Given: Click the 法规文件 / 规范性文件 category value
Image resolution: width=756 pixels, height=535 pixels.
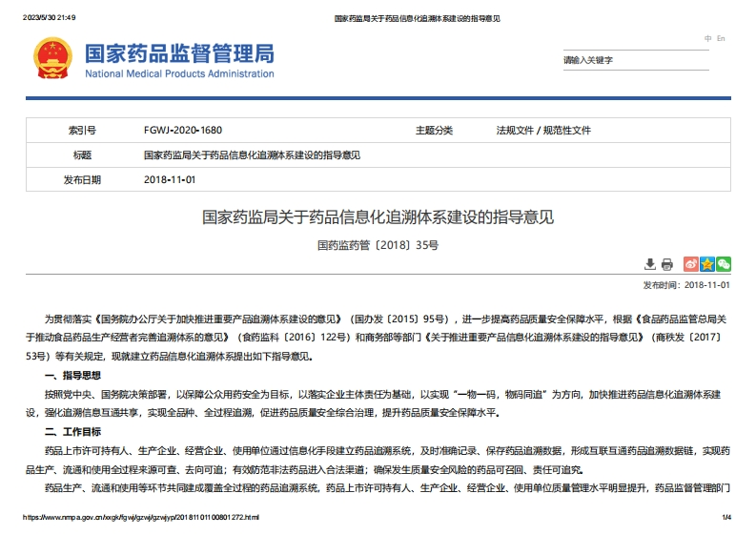Looking at the screenshot, I should coord(543,131).
